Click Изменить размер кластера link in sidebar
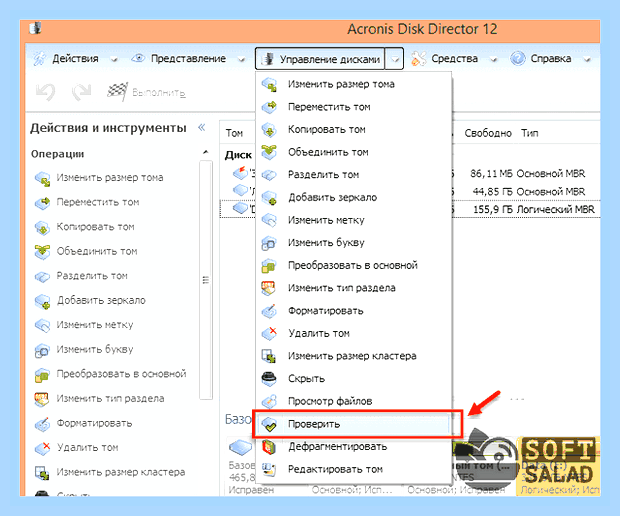Screen dimensions: 620x516 tap(121, 472)
